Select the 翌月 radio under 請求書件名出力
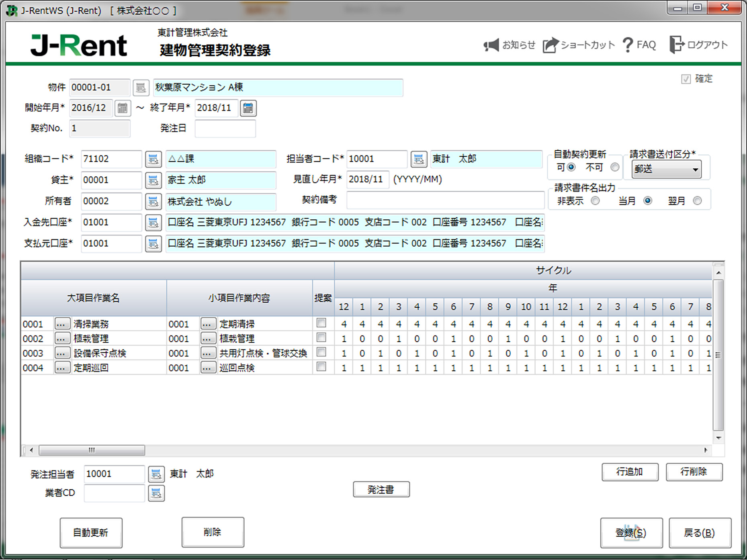The width and height of the screenshot is (747, 560). [x=697, y=200]
